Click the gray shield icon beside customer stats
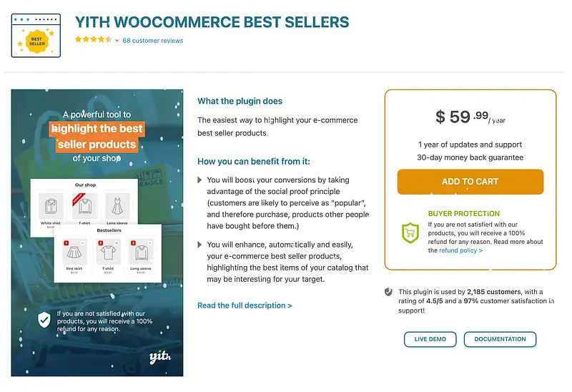Screen dimensions: 572x392 (388, 292)
